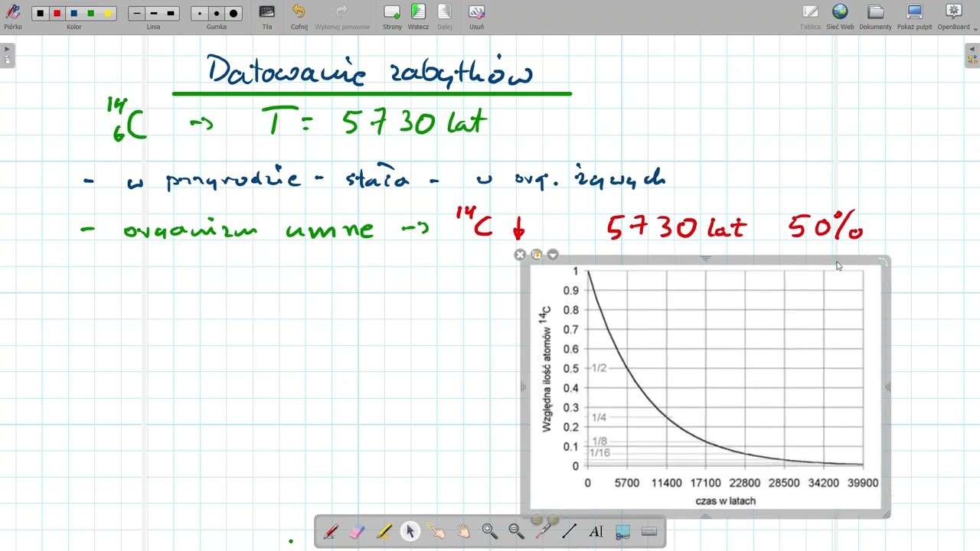Open the graph image options menu
980x551 pixels.
tap(553, 255)
